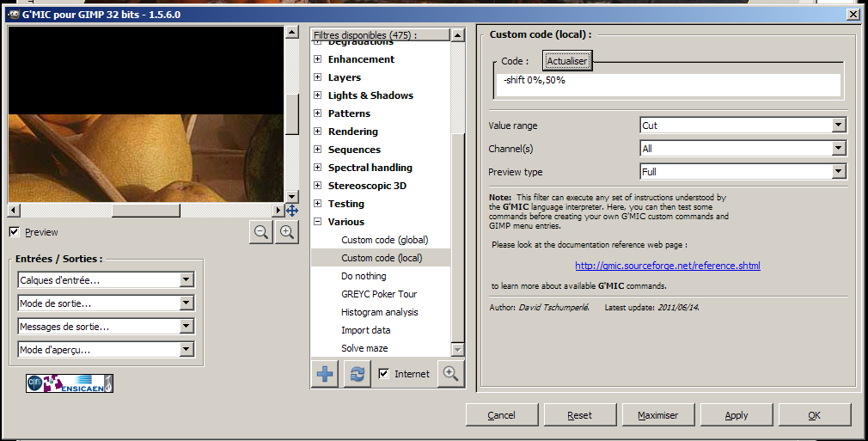Open the gmic.sourceforge.net reference link
The width and height of the screenshot is (868, 441).
tap(668, 266)
